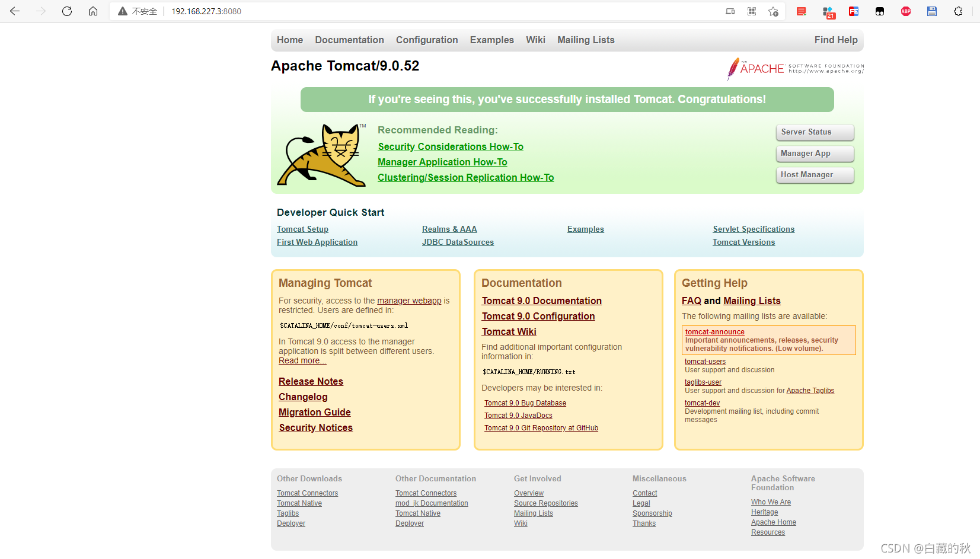Open Wiki in the top nav bar
This screenshot has width=980, height=559.
[x=535, y=40]
